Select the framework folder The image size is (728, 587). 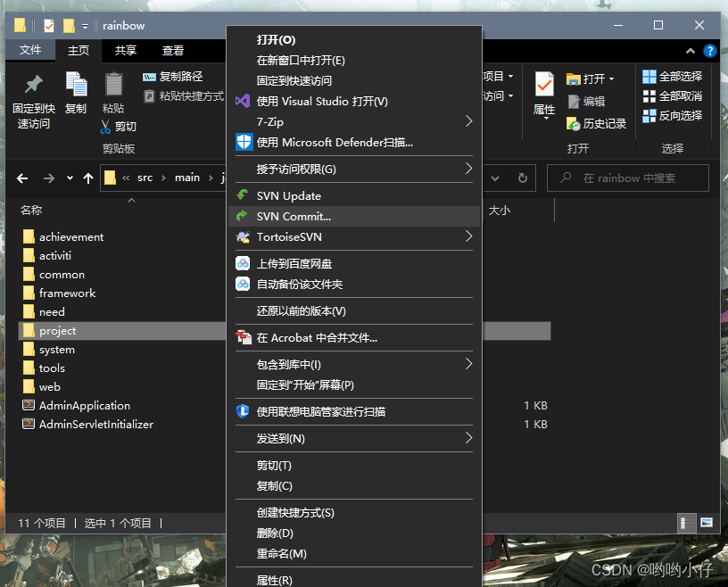(x=67, y=293)
